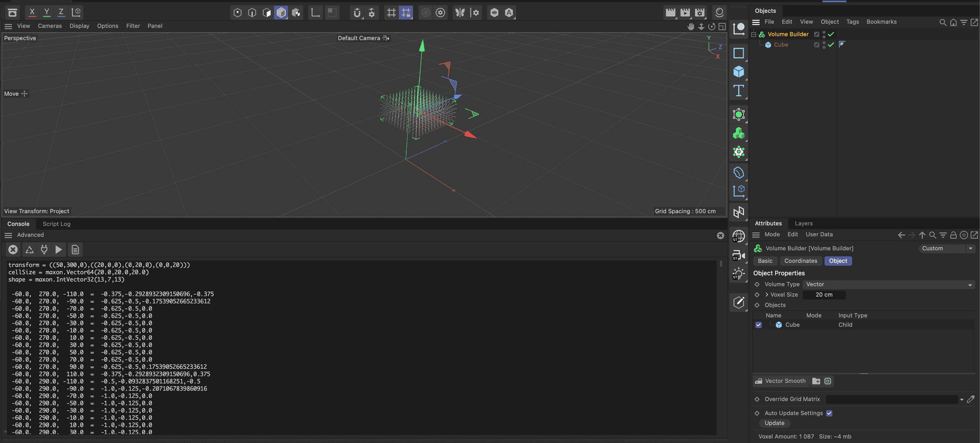Open the Basic attributes tab

tap(765, 261)
